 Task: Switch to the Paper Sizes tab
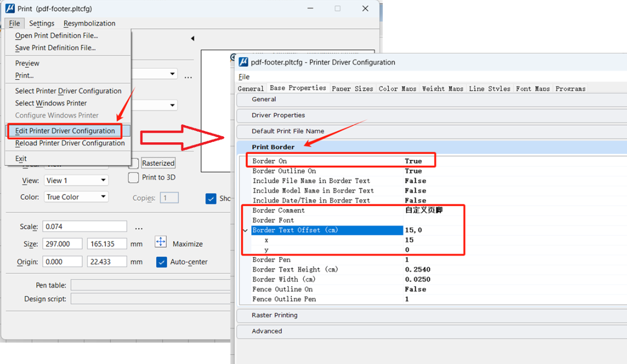click(x=352, y=89)
